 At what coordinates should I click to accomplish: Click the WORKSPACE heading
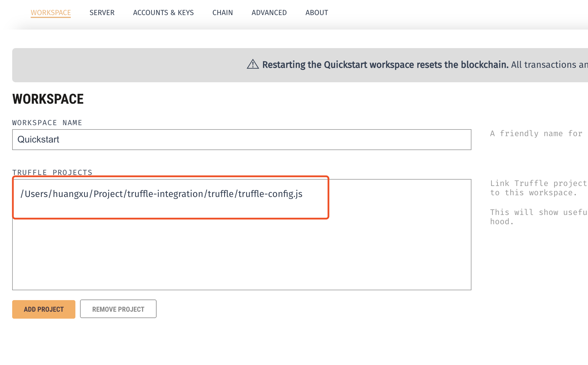[48, 99]
